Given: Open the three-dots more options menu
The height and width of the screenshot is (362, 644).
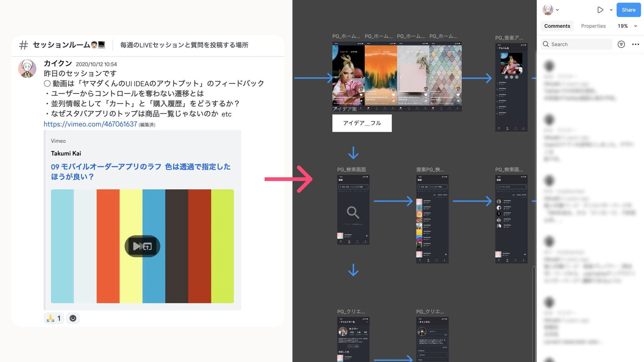Looking at the screenshot, I should [635, 44].
